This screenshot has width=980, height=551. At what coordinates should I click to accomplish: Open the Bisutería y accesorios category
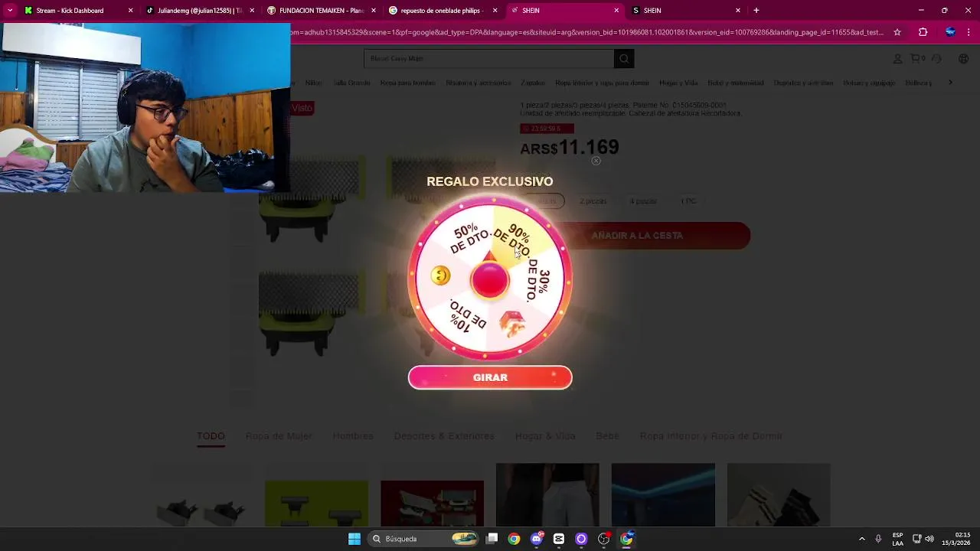coord(479,83)
